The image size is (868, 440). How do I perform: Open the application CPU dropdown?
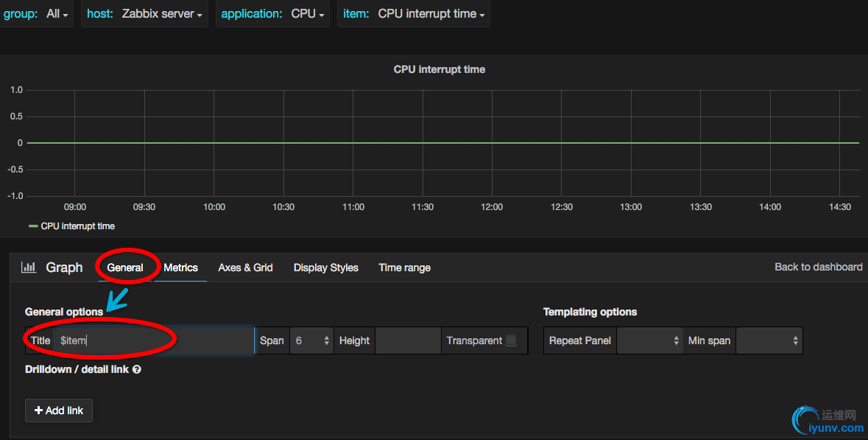coord(308,14)
